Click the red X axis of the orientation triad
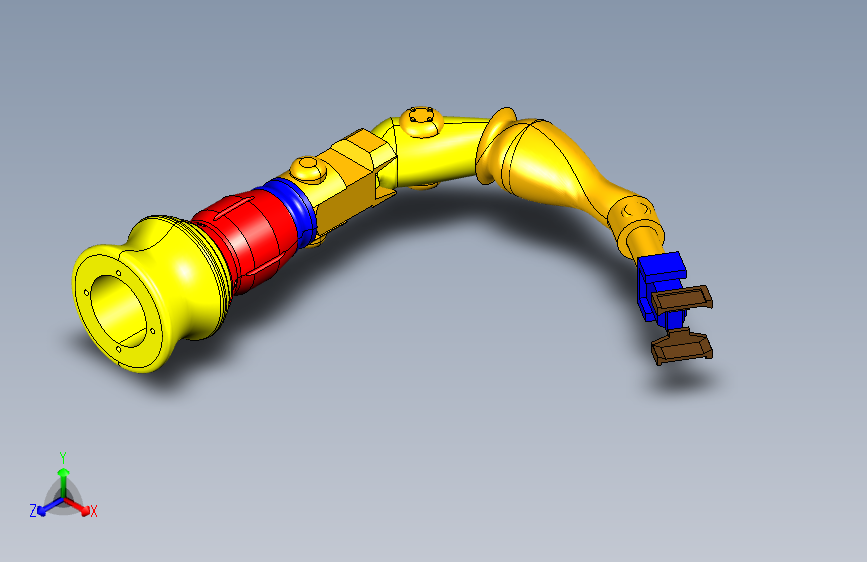 tap(83, 508)
